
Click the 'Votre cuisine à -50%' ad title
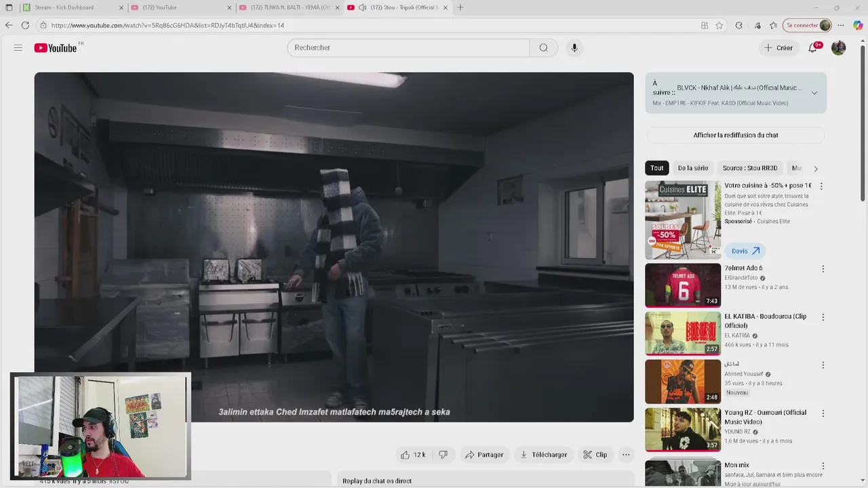click(768, 186)
